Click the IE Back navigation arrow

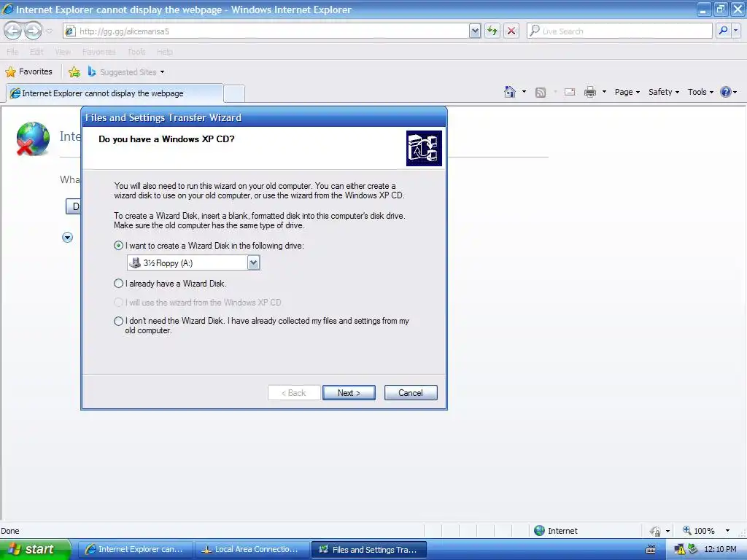tap(13, 31)
